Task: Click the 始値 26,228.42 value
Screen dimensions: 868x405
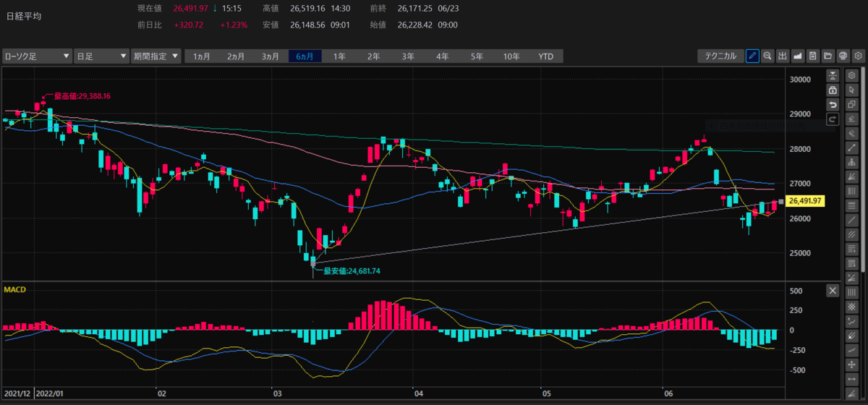Action: pyautogui.click(x=415, y=25)
